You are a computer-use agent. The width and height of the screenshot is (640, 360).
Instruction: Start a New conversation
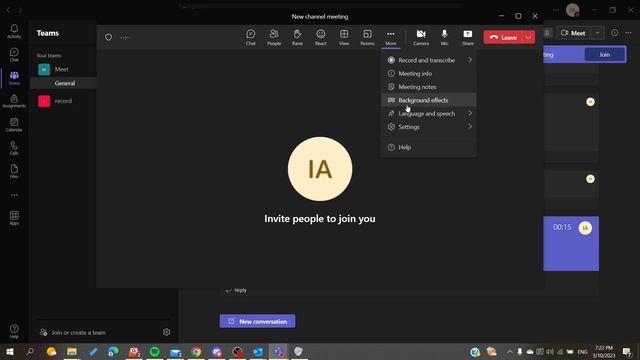point(258,321)
